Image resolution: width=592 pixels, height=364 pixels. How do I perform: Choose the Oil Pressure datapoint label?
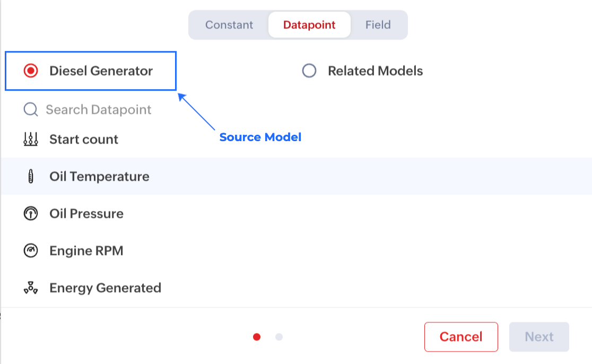click(x=86, y=214)
